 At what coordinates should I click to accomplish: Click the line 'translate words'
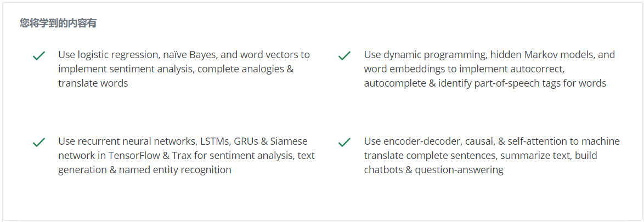(93, 83)
